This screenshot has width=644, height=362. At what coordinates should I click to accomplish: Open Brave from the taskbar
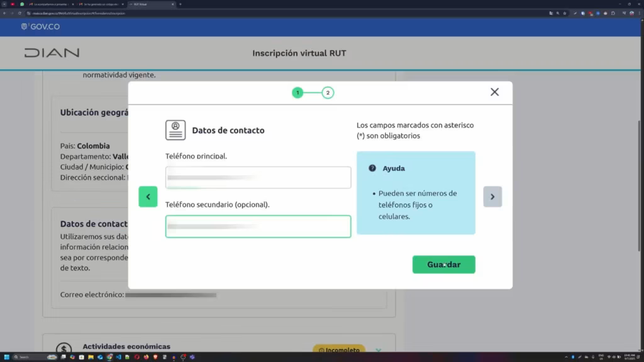tap(155, 357)
